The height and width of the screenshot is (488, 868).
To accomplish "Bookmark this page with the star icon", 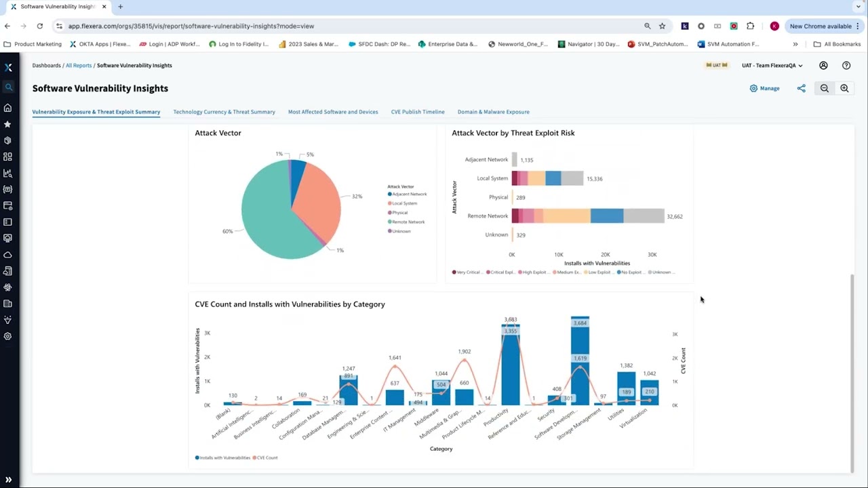I will click(662, 26).
